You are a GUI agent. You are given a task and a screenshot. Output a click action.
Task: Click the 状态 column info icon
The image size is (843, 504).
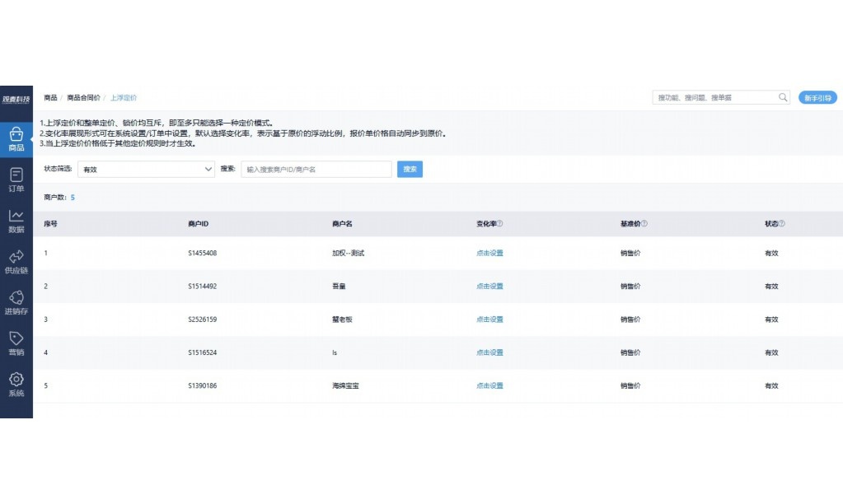783,223
